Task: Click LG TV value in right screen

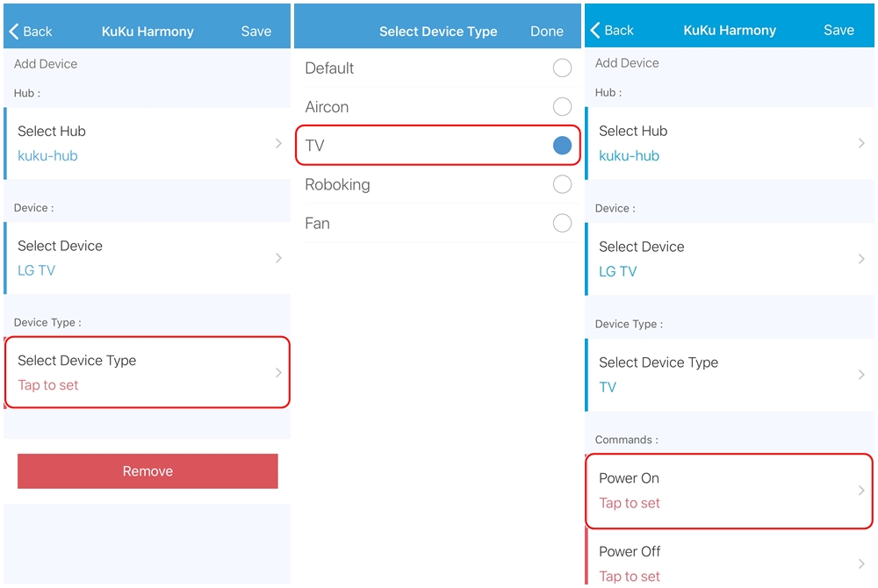Action: [617, 271]
